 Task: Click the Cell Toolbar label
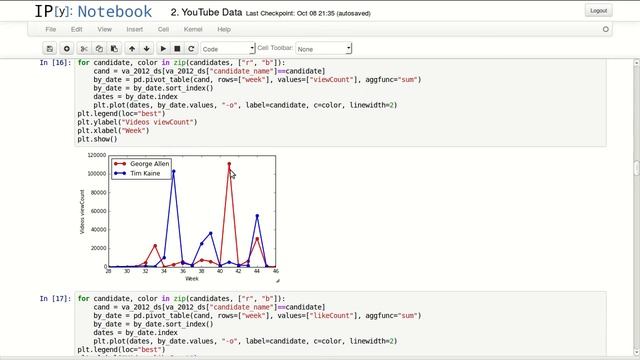(275, 48)
